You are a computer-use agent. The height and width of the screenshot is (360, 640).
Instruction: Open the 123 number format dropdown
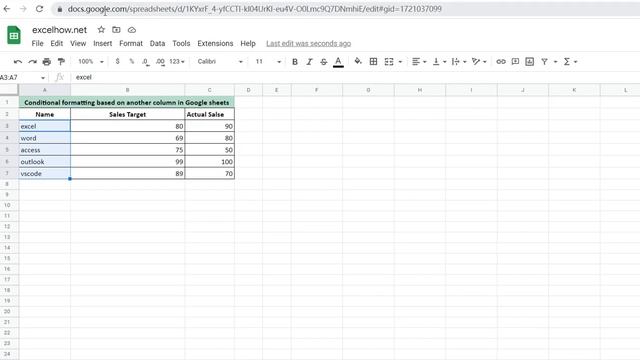pyautogui.click(x=177, y=61)
